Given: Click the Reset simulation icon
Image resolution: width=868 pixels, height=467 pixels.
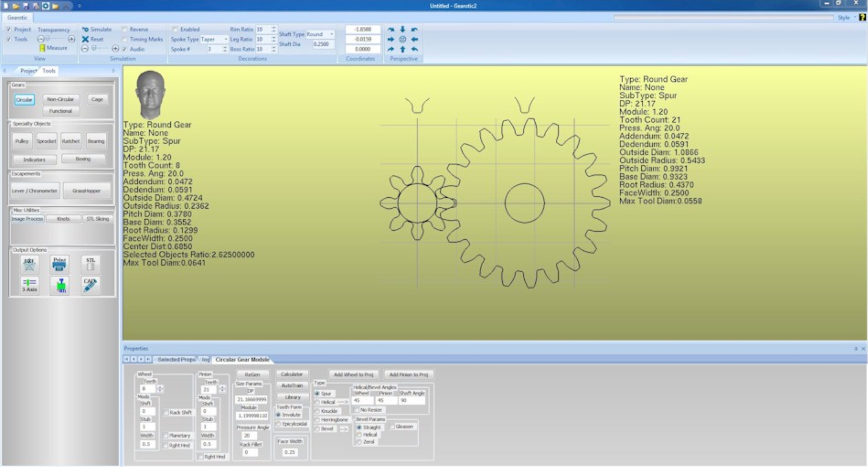Looking at the screenshot, I should point(85,39).
